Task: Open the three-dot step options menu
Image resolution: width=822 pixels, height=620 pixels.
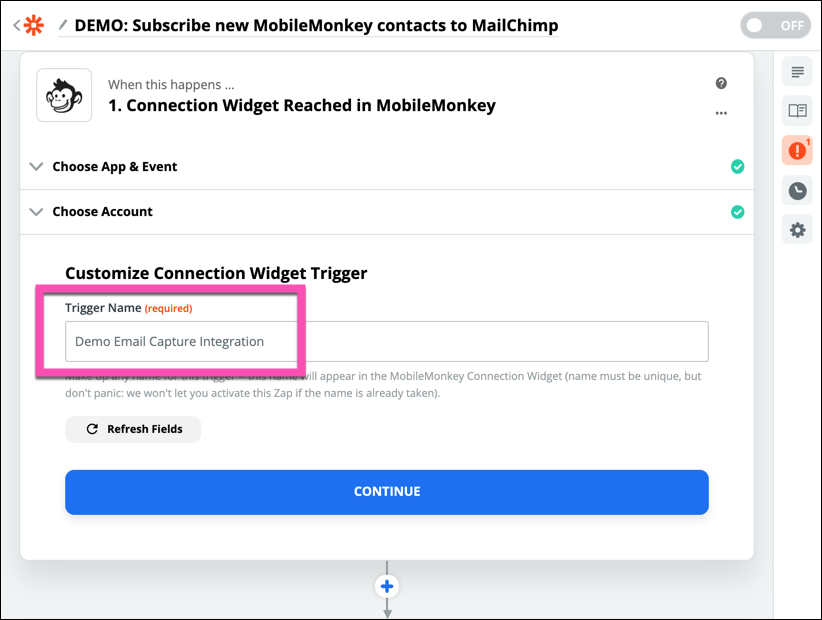Action: [721, 113]
